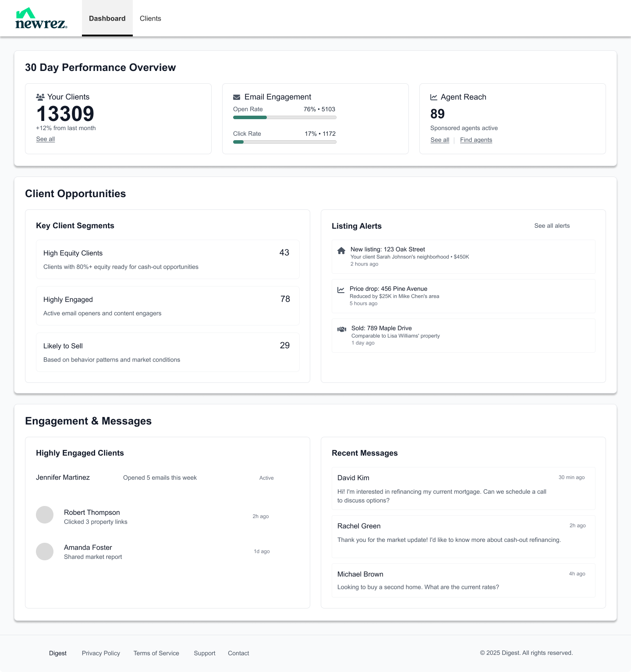Click the 89 sponsored agents number
631x672 pixels.
click(x=437, y=114)
